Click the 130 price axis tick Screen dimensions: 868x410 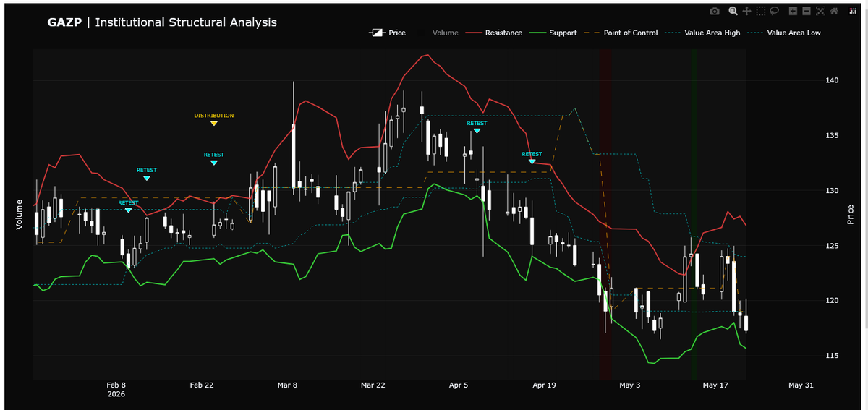point(832,190)
